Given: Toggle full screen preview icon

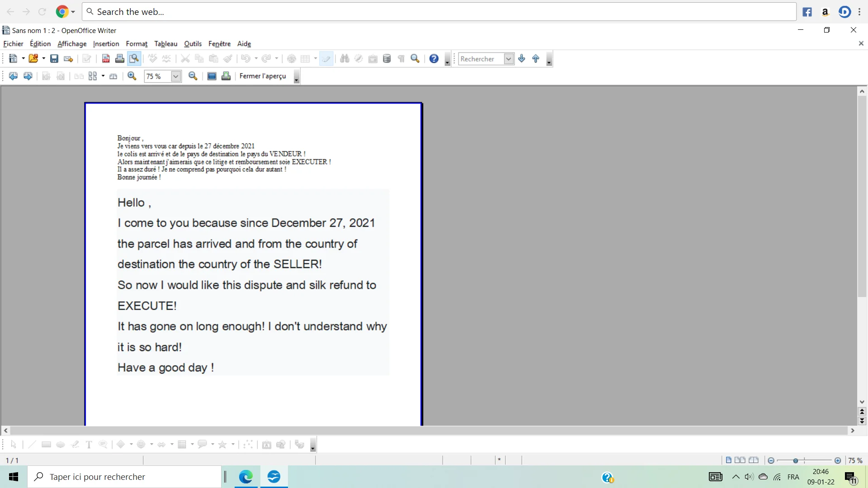Looking at the screenshot, I should pos(212,76).
